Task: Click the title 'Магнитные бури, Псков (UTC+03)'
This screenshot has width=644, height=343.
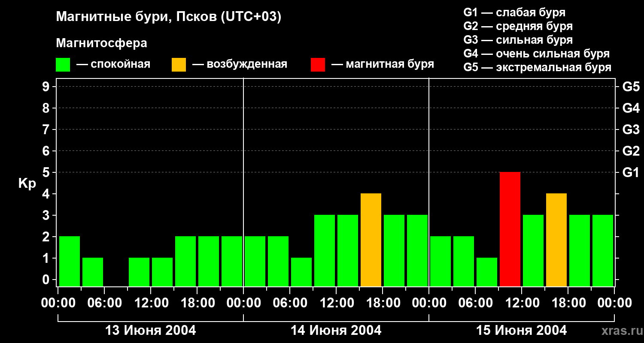Action: (x=169, y=17)
